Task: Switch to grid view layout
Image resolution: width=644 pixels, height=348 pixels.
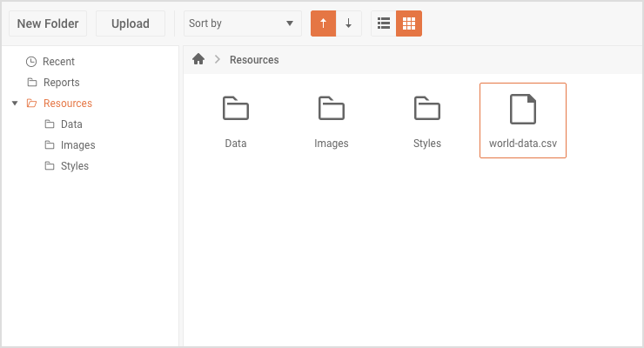Action: point(409,23)
